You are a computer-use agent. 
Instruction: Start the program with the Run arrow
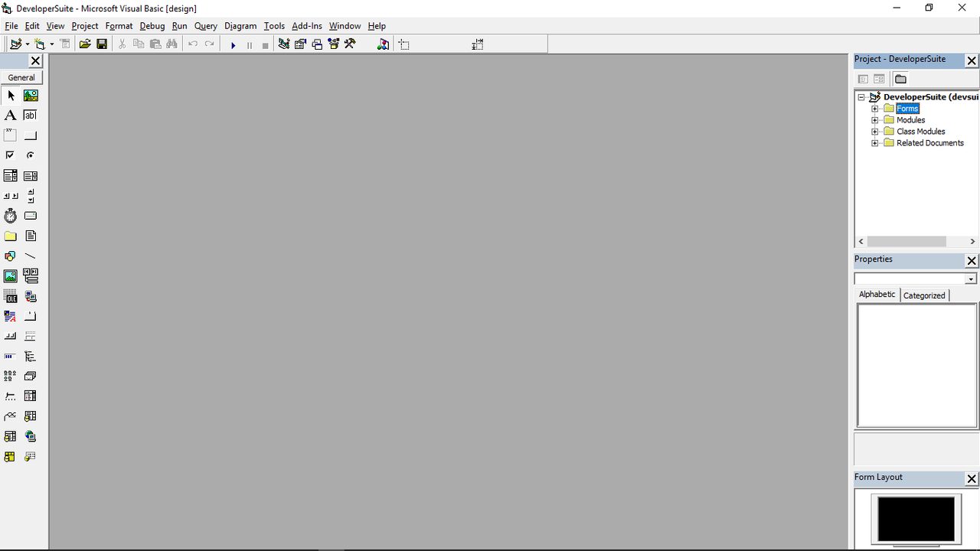point(233,45)
